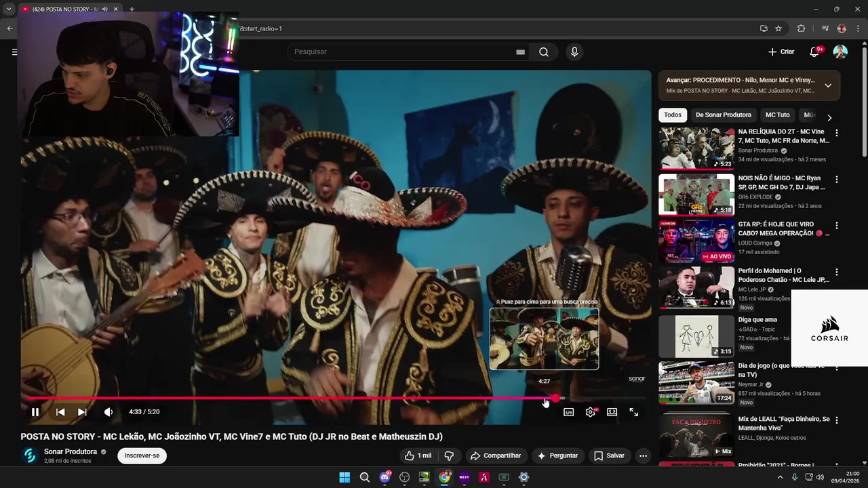The image size is (868, 488).
Task: Open the YouTube guide hamburger menu
Action: [x=14, y=52]
